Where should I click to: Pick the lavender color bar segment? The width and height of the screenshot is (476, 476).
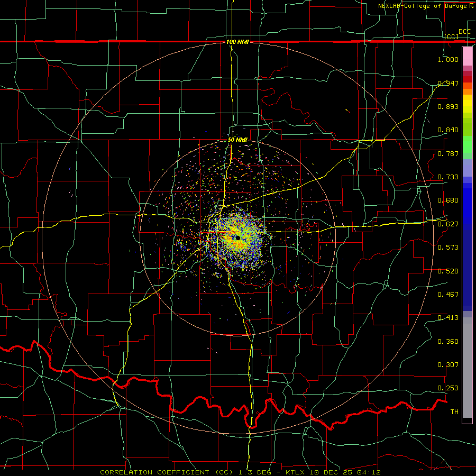(x=467, y=168)
